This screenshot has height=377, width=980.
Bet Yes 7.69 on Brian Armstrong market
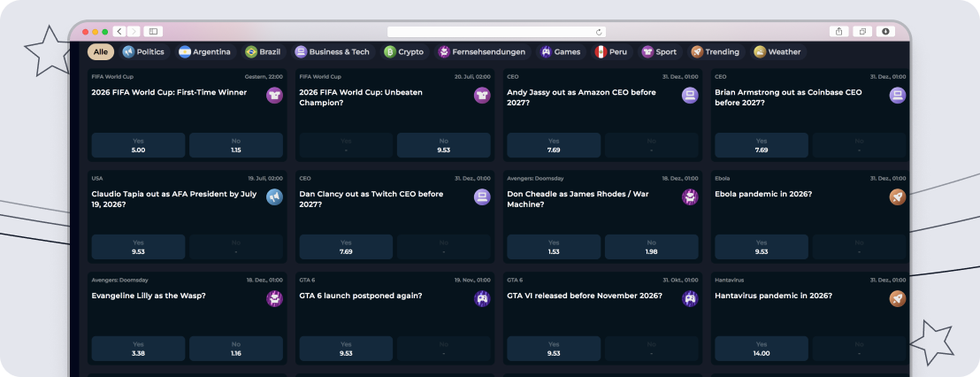(x=762, y=145)
